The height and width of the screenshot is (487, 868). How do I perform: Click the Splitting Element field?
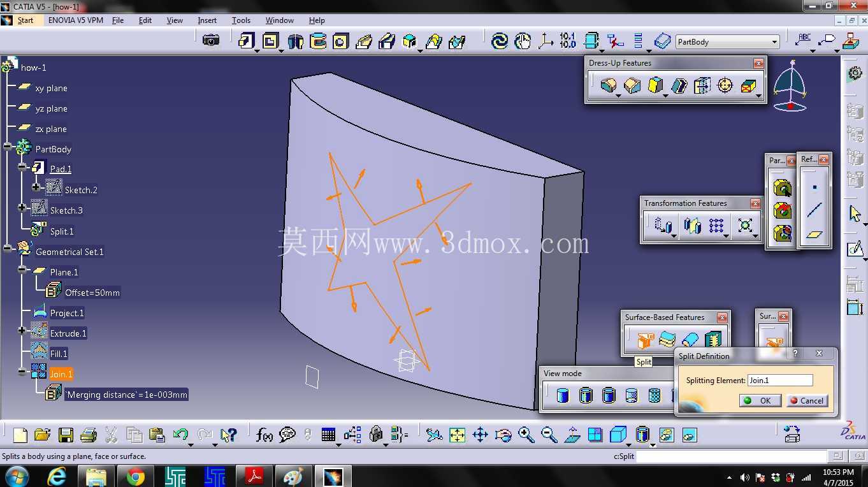click(780, 380)
